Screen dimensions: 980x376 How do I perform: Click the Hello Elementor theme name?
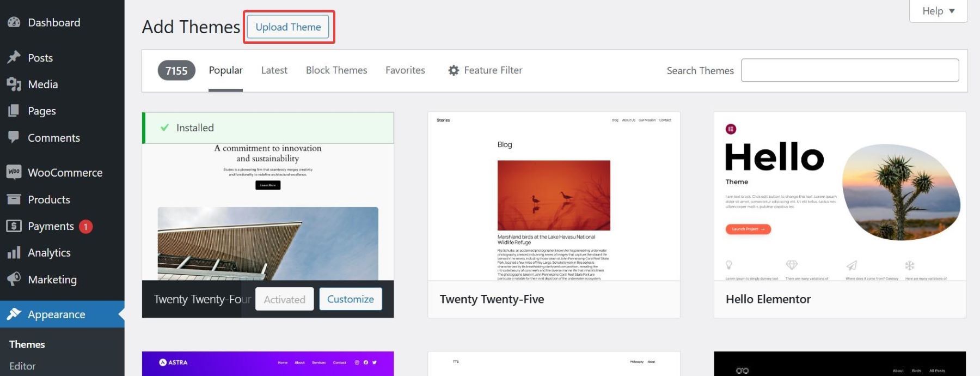click(x=768, y=299)
